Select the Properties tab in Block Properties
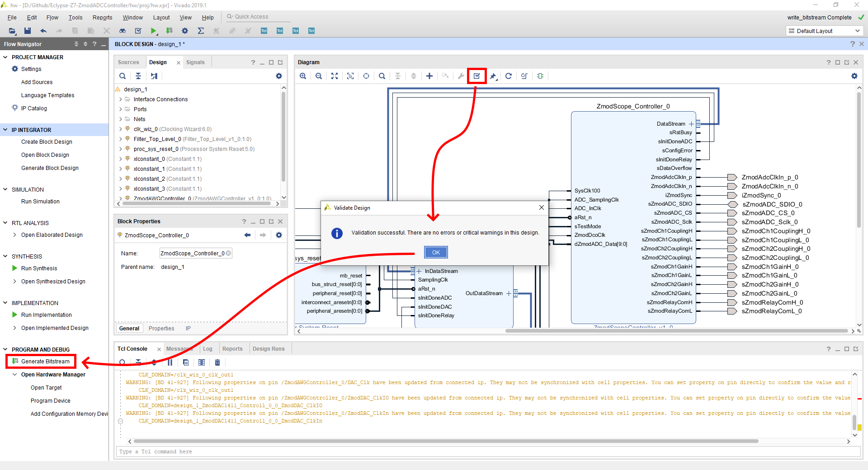Screen dimensions: 868x470 click(161, 329)
